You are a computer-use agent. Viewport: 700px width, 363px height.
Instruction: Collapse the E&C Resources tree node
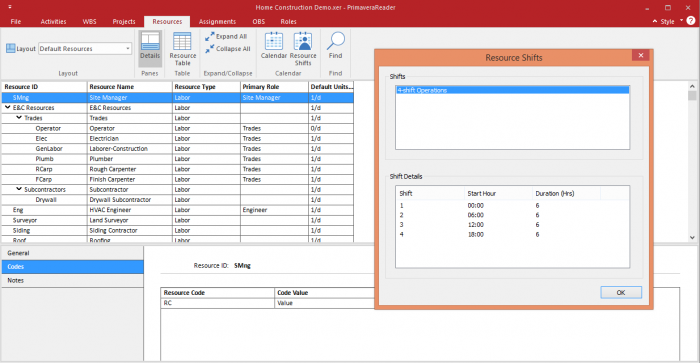(8, 107)
